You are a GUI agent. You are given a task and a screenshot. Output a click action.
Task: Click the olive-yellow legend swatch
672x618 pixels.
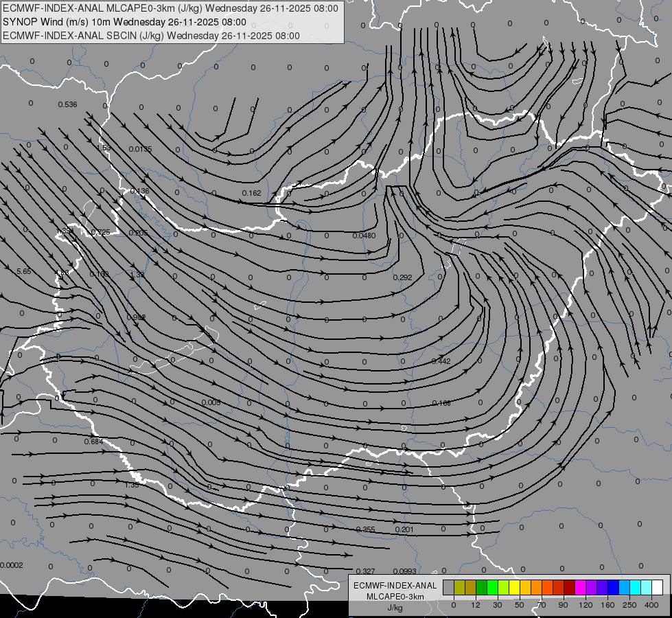(459, 587)
